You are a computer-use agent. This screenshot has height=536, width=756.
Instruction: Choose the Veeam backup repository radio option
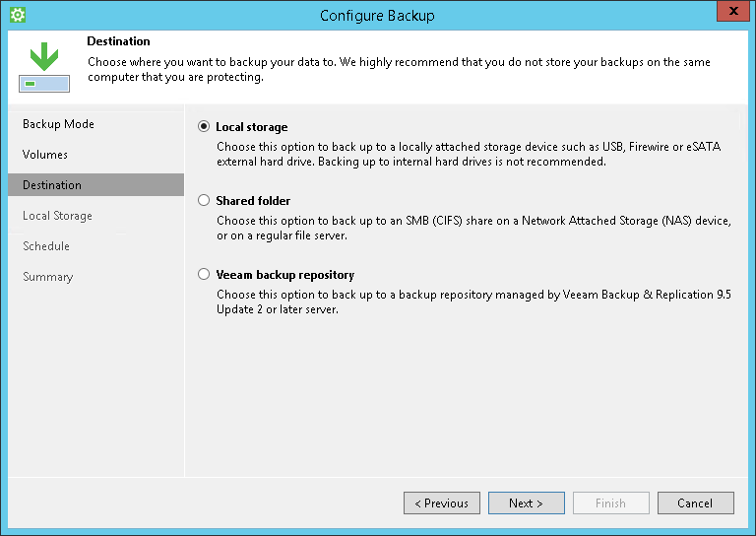tap(204, 274)
